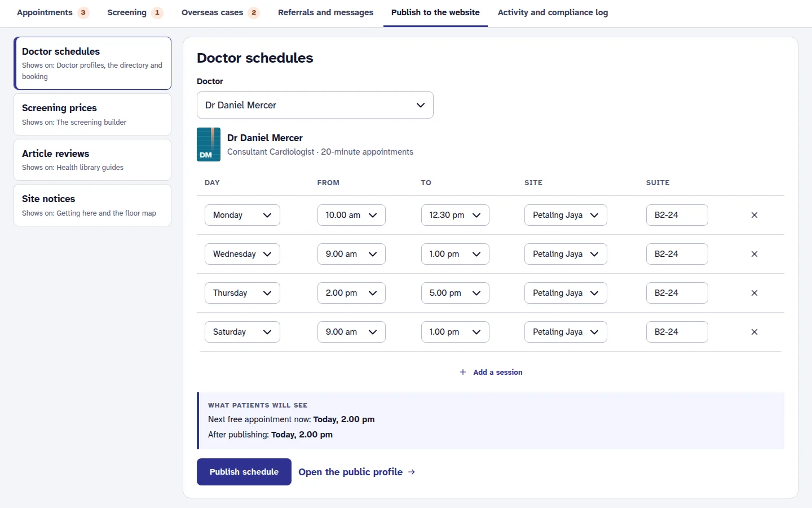Open the Doctor selection dropdown
812x508 pixels.
pos(315,105)
